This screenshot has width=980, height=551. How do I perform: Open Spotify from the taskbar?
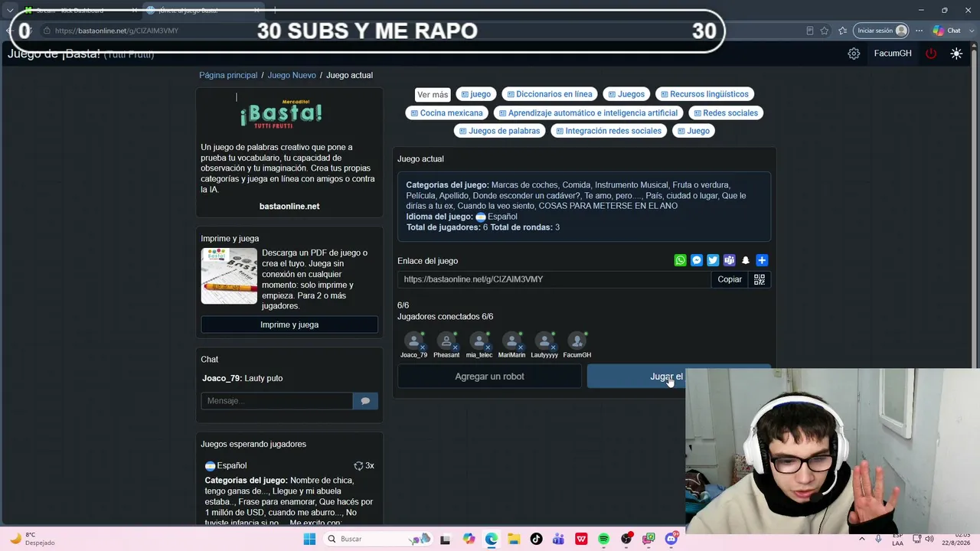(x=603, y=539)
